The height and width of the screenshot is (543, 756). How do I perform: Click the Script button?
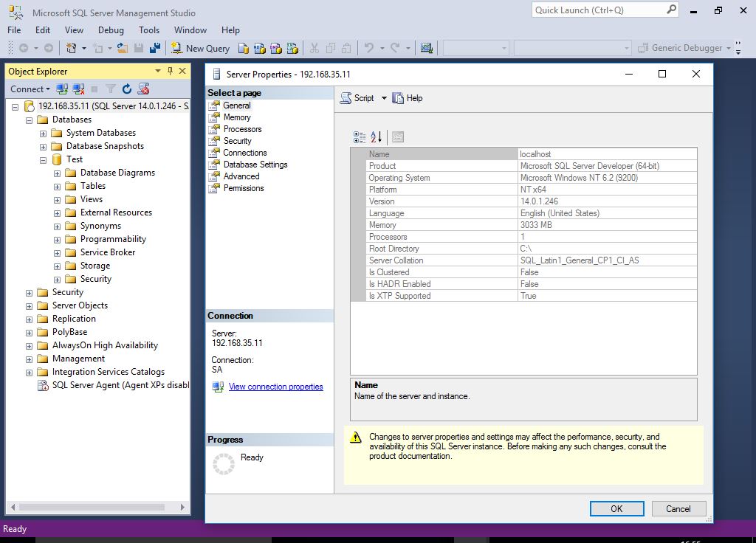(x=357, y=98)
